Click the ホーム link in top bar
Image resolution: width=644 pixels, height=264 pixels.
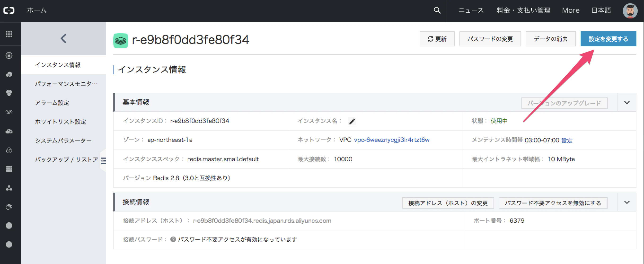pos(37,10)
